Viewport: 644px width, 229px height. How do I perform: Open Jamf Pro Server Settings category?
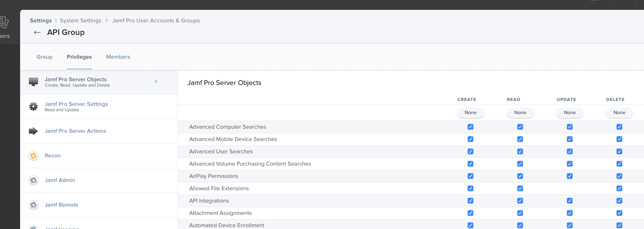[x=99, y=106]
